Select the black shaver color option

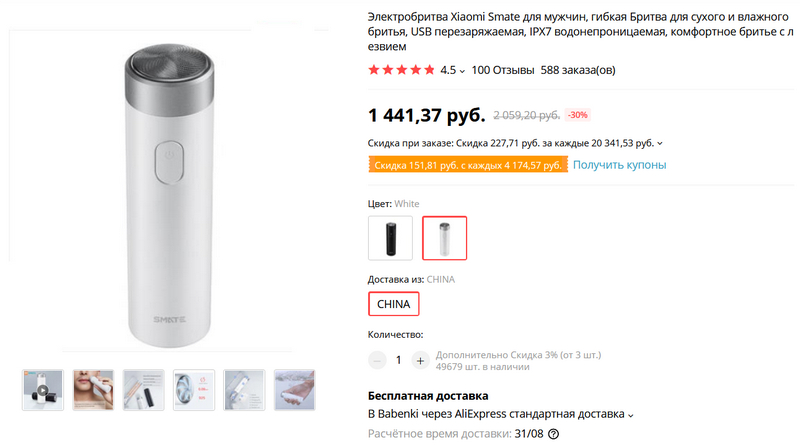pos(390,237)
